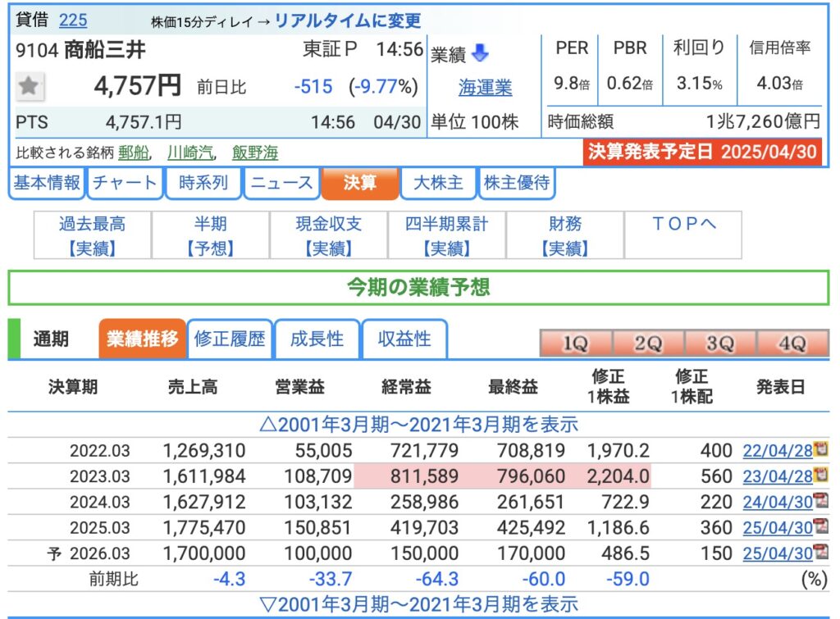
Task: Click the 今期の業績予想 heading
Action: coord(418,288)
